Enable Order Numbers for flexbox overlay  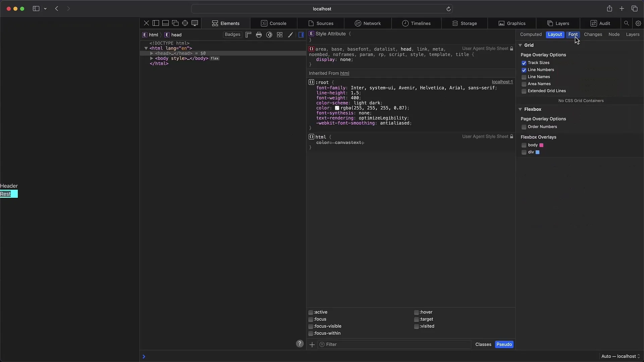tap(524, 127)
